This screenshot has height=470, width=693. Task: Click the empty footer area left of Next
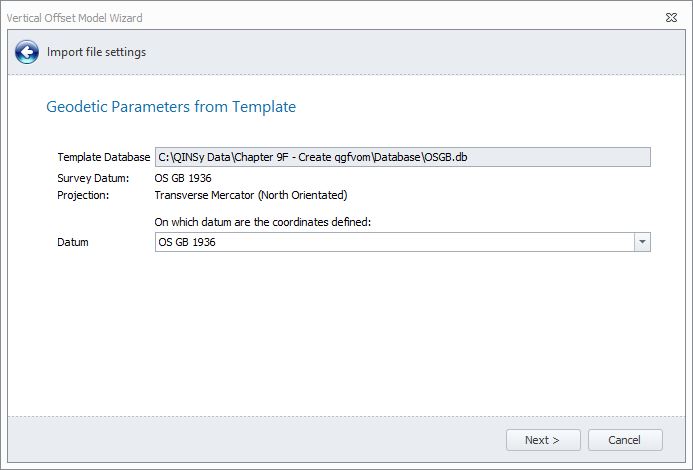click(x=250, y=440)
